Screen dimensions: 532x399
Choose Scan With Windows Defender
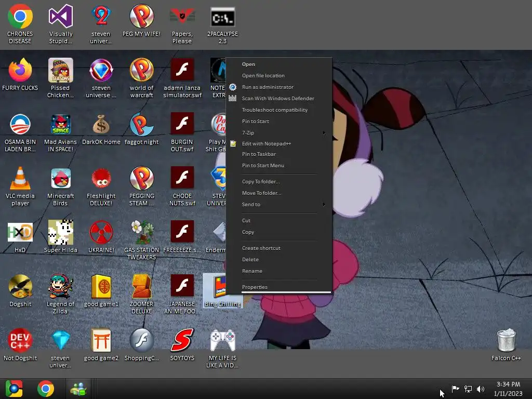click(x=279, y=98)
